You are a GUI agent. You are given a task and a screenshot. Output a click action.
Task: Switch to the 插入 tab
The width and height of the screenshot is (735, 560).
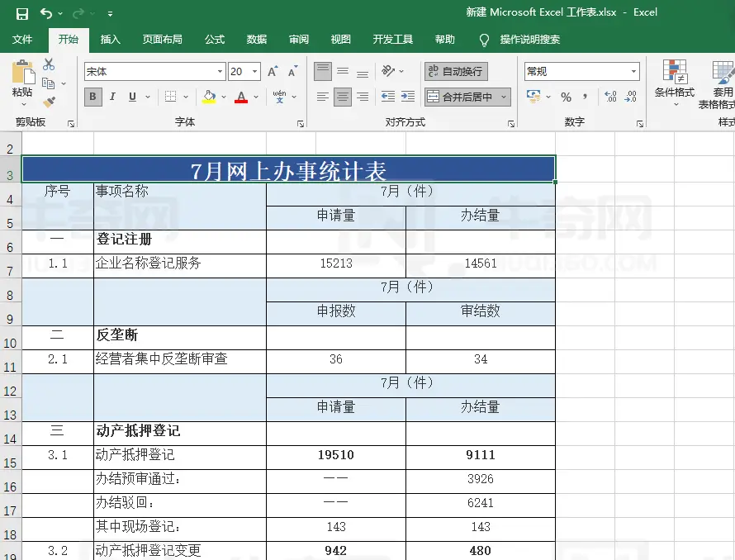(x=111, y=40)
